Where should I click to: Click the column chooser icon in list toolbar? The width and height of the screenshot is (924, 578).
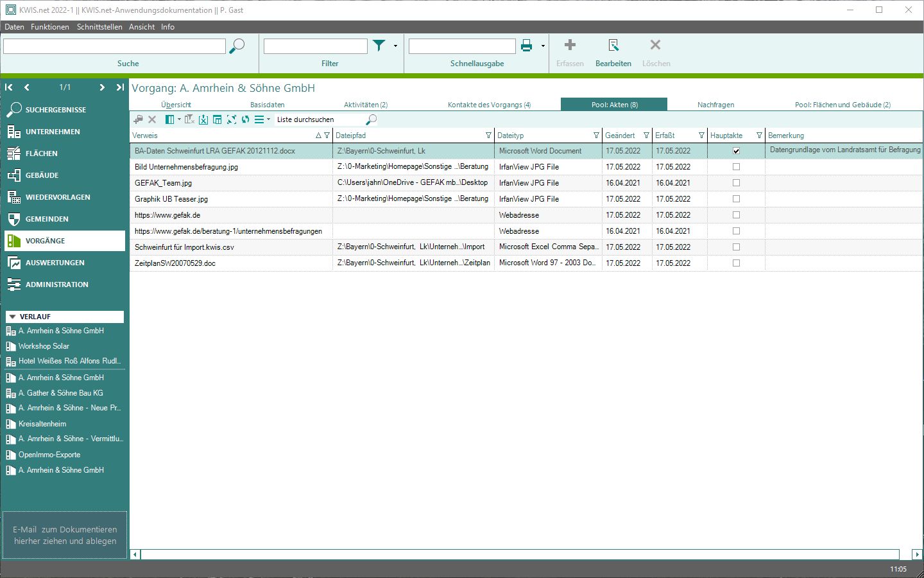pyautogui.click(x=170, y=119)
